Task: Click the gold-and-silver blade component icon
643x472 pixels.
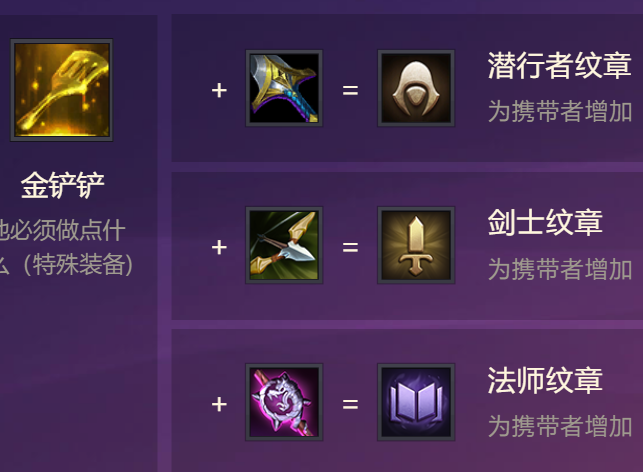Action: click(x=284, y=88)
